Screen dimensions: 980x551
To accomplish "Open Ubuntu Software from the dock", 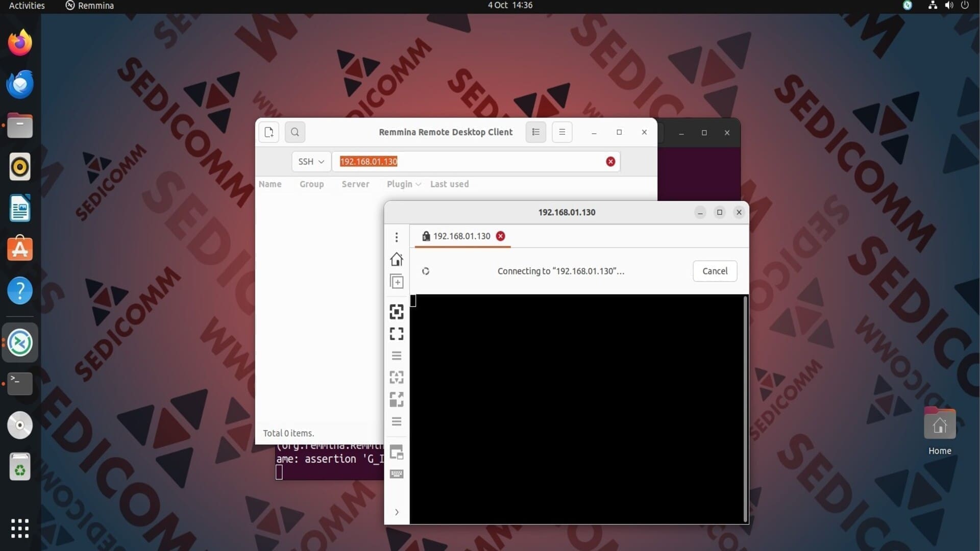I will point(20,249).
